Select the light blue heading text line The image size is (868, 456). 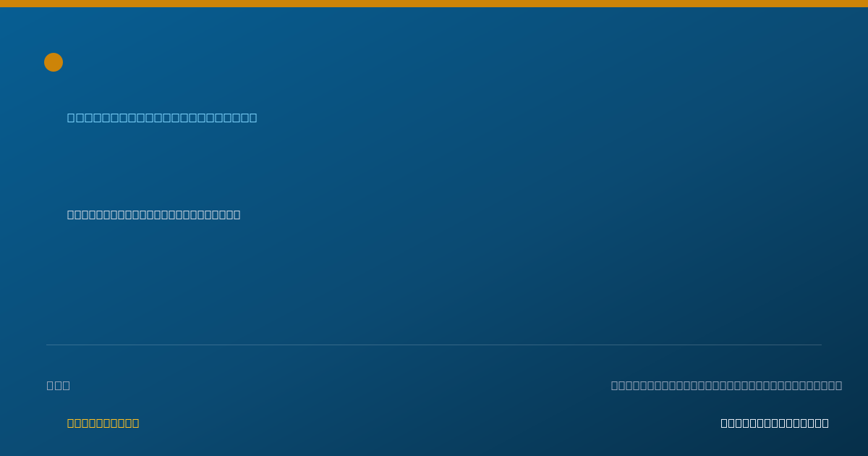coord(162,117)
